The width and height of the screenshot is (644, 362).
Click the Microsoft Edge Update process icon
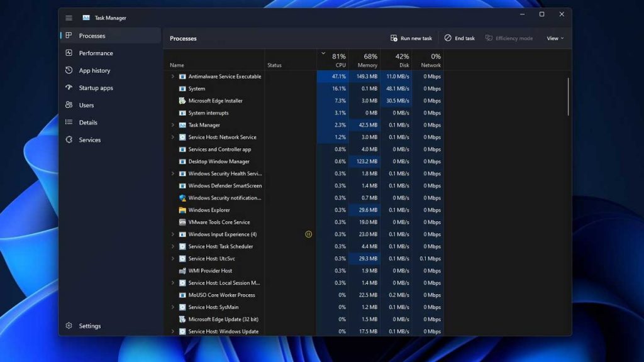pos(182,319)
